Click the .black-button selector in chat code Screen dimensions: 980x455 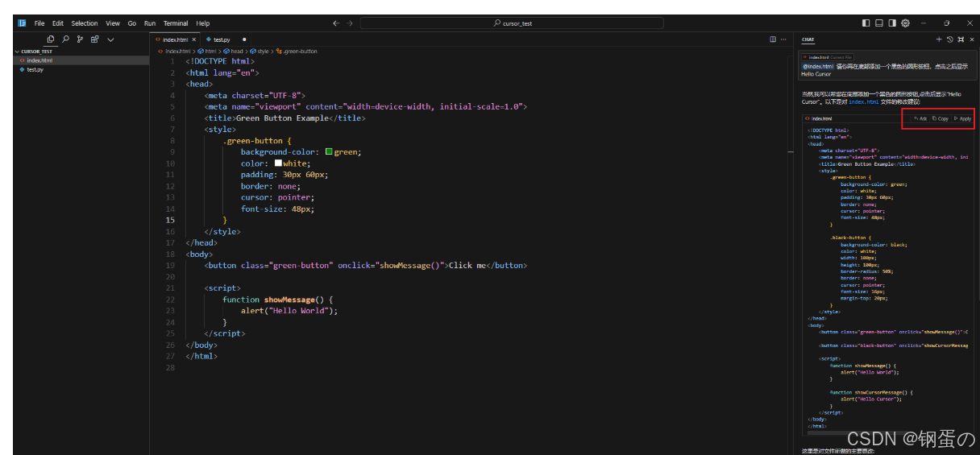[848, 238]
